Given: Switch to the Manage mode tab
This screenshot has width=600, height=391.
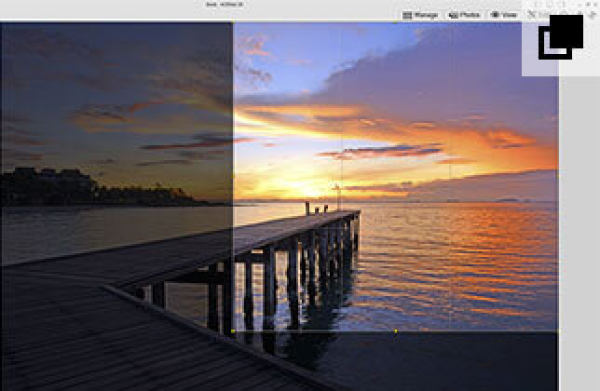Looking at the screenshot, I should click(x=420, y=15).
